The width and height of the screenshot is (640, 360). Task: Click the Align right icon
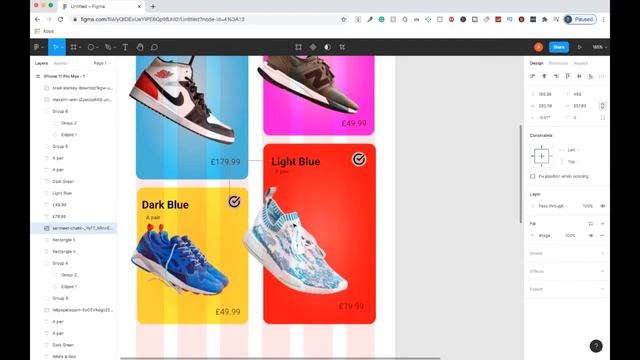pos(556,76)
